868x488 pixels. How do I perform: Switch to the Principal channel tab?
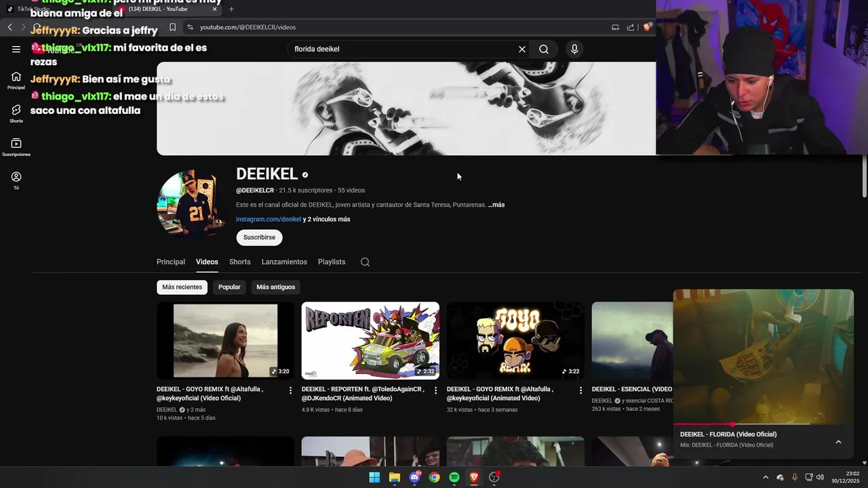click(171, 262)
